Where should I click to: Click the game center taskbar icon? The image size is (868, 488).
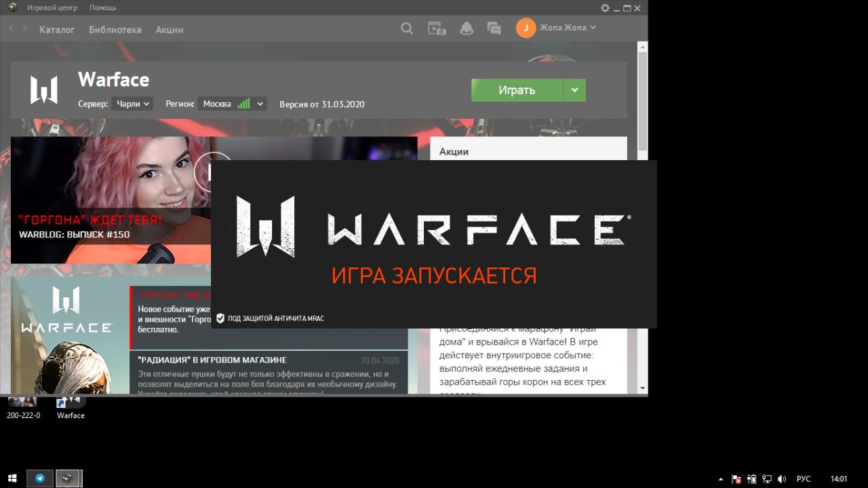coord(67,478)
